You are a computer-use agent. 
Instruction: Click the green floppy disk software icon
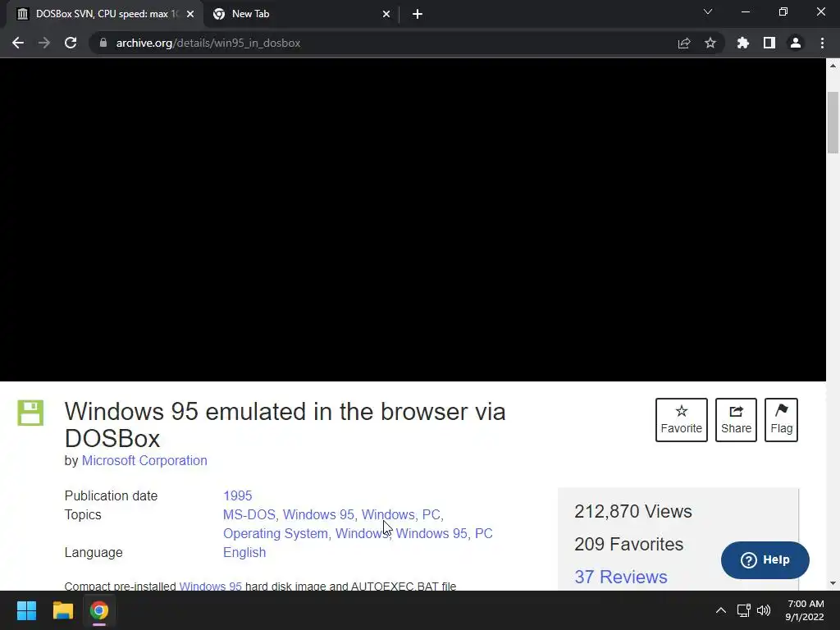tap(30, 413)
